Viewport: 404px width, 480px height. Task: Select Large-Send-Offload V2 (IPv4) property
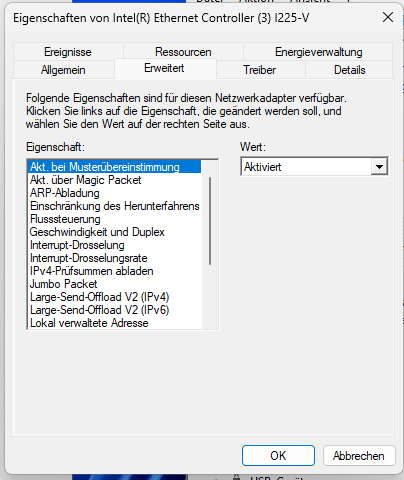(x=115, y=297)
